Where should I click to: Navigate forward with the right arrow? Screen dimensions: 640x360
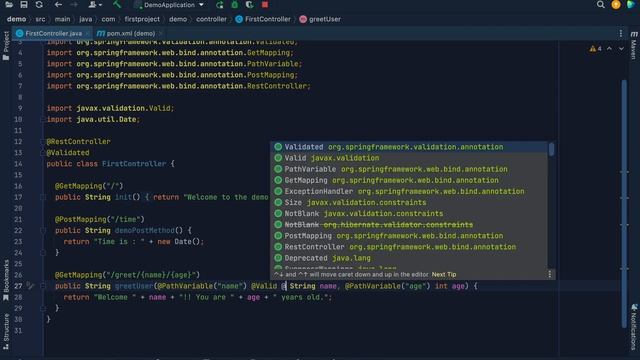coord(74,5)
